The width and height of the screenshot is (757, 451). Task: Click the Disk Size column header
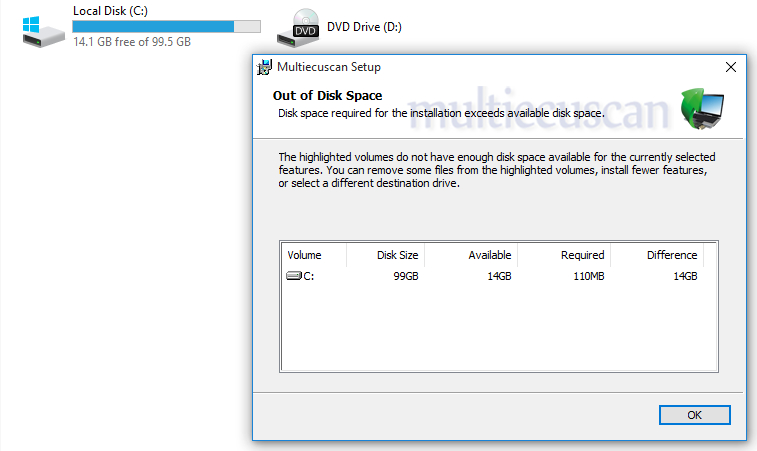click(386, 255)
